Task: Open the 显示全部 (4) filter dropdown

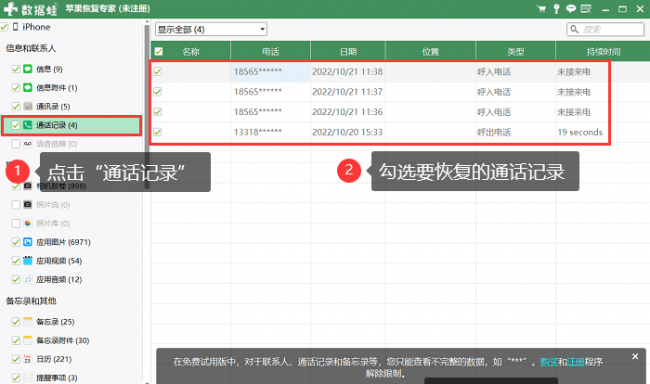Action: (211, 29)
